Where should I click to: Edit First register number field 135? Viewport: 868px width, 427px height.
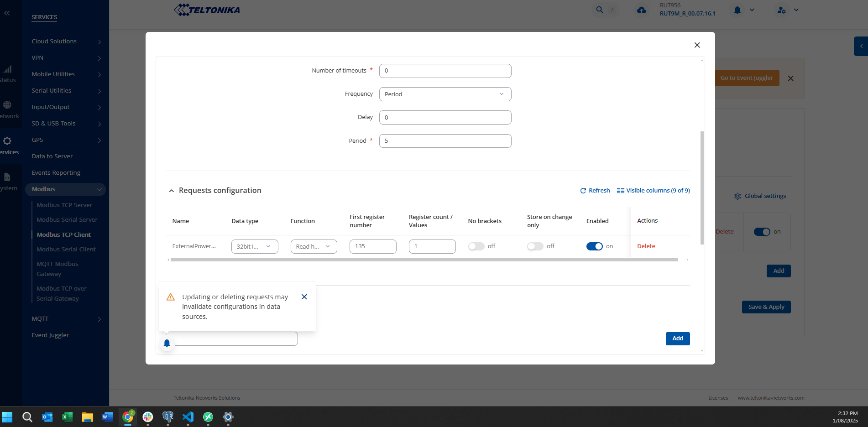(x=373, y=246)
